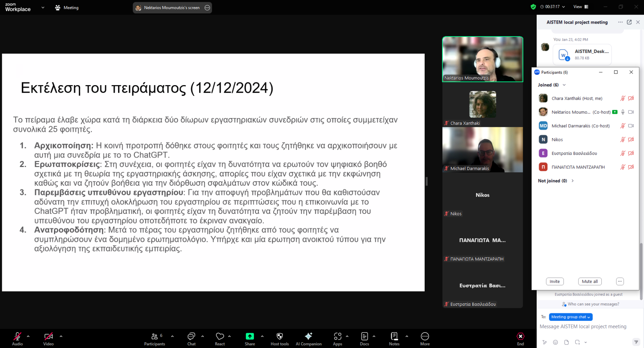Image resolution: width=644 pixels, height=348 pixels.
Task: Expand the Not joined (0) section
Action: [x=572, y=181]
